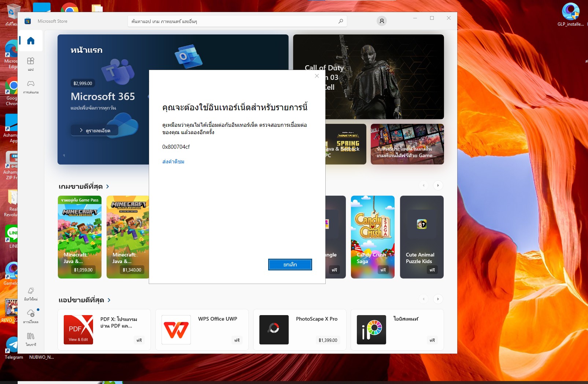Click next arrow for games carousel
588x384 pixels.
point(438,185)
